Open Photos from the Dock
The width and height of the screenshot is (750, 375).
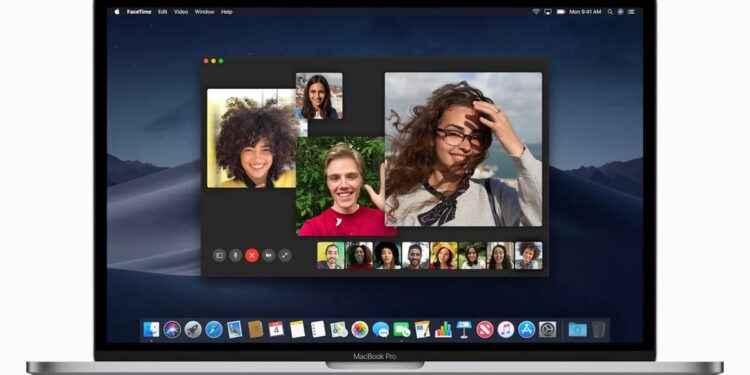(360, 330)
